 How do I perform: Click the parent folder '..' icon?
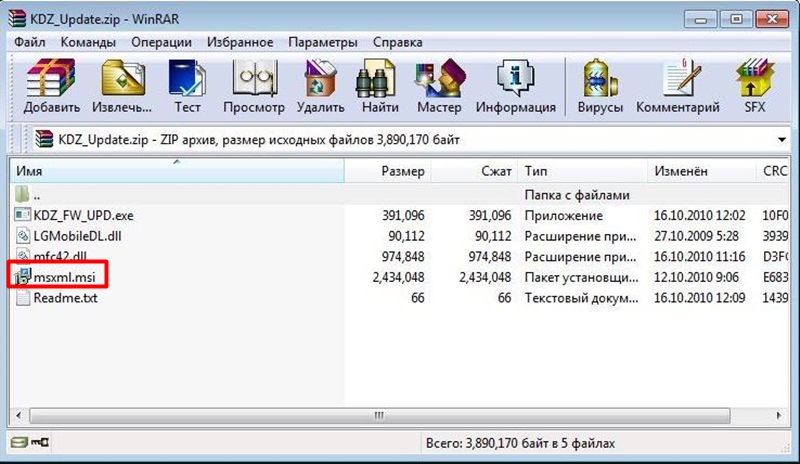point(22,194)
